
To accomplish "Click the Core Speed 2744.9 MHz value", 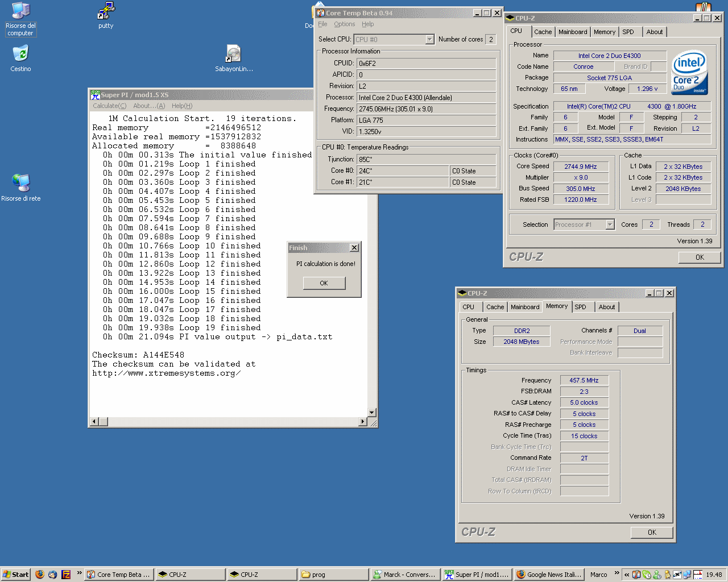I will click(x=581, y=167).
